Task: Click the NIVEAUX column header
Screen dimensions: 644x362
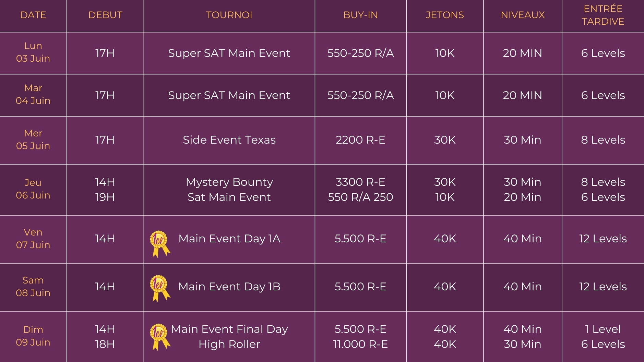Action: tap(523, 15)
